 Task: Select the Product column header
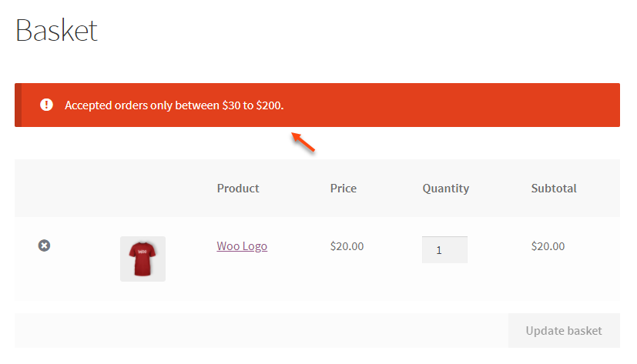[x=238, y=189]
